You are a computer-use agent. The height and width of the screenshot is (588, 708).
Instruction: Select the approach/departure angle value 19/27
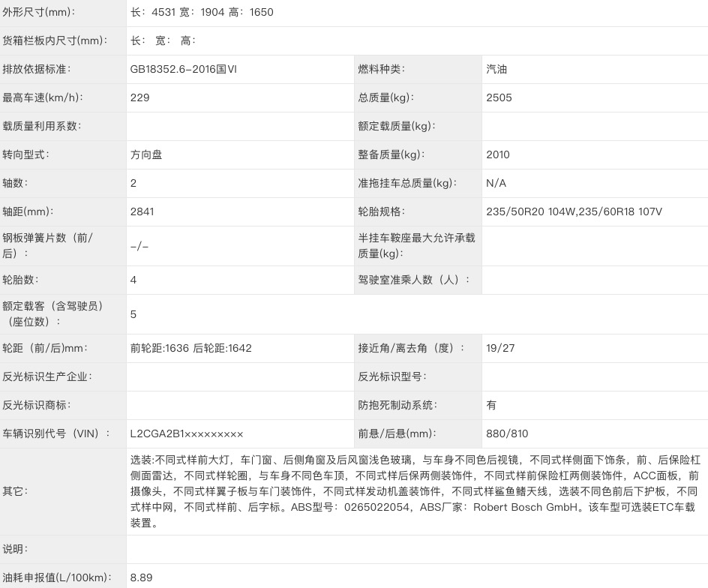point(500,348)
